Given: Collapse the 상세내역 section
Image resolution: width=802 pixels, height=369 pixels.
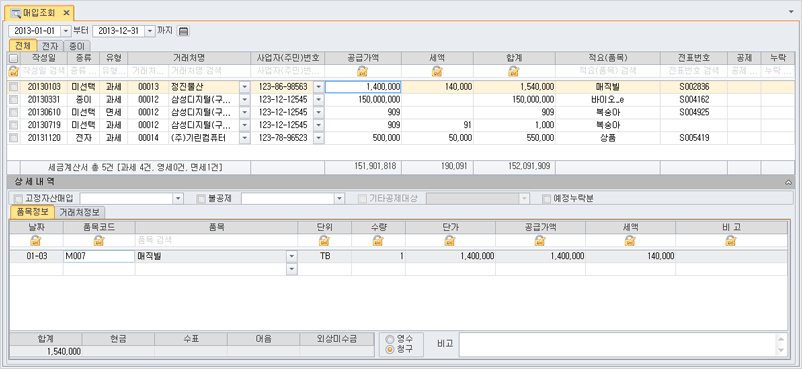Looking at the screenshot, I should coord(788,182).
